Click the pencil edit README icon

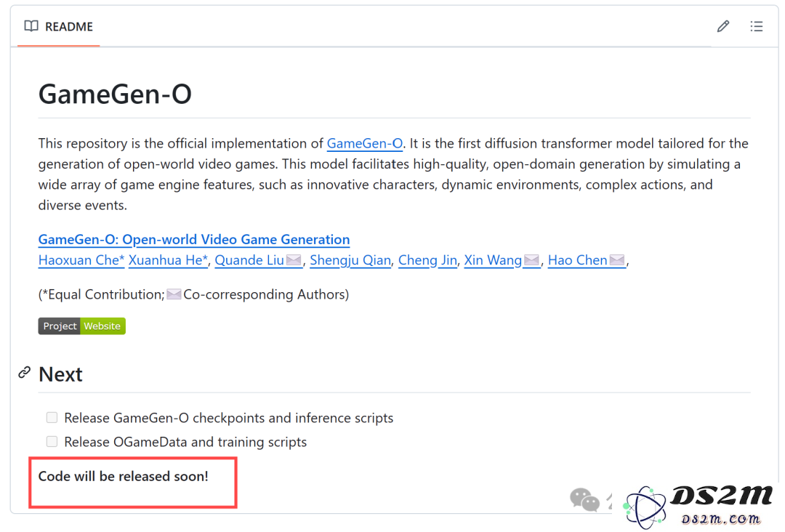tap(723, 26)
